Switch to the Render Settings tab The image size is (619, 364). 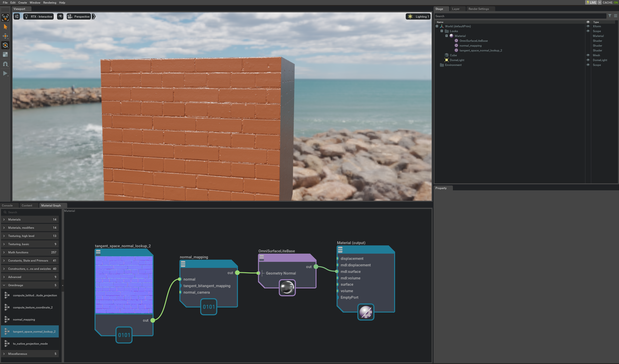tap(478, 9)
